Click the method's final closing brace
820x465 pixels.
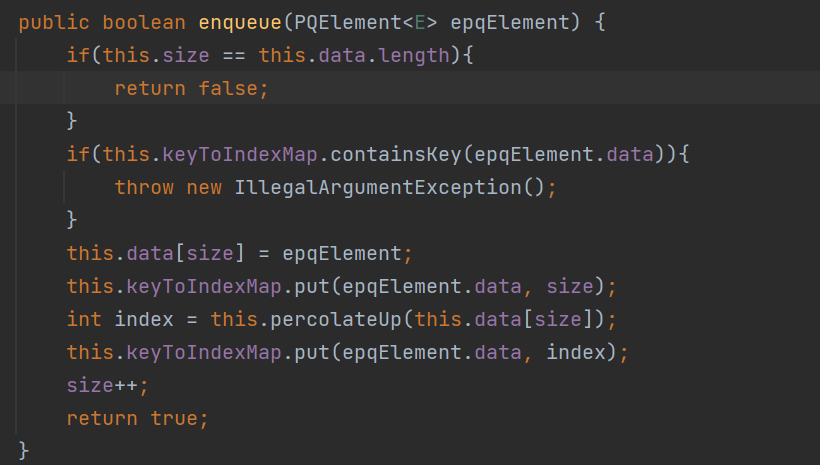tap(24, 450)
